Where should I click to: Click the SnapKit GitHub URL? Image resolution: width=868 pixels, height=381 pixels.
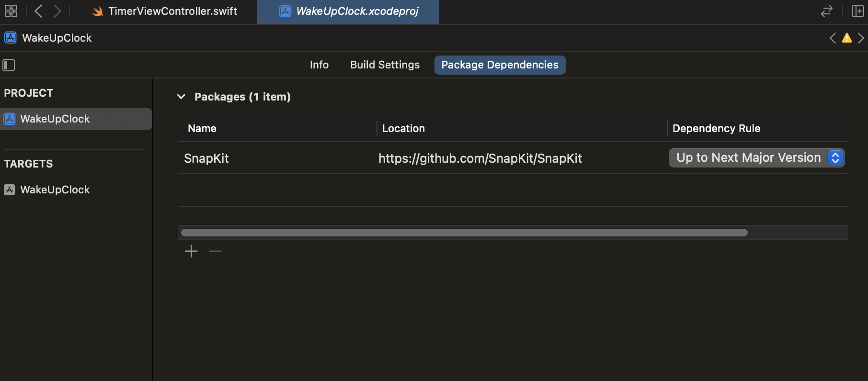[x=480, y=158]
